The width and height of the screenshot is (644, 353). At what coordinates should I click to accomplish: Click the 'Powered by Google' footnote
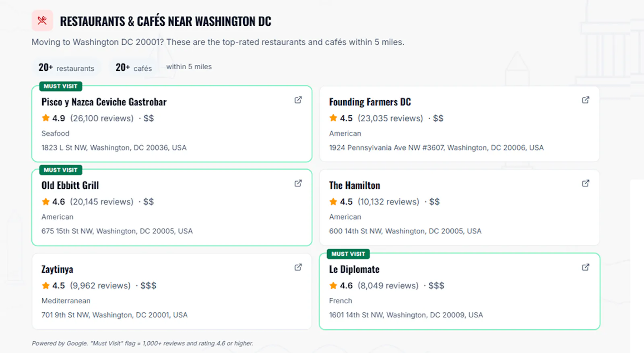coord(142,343)
